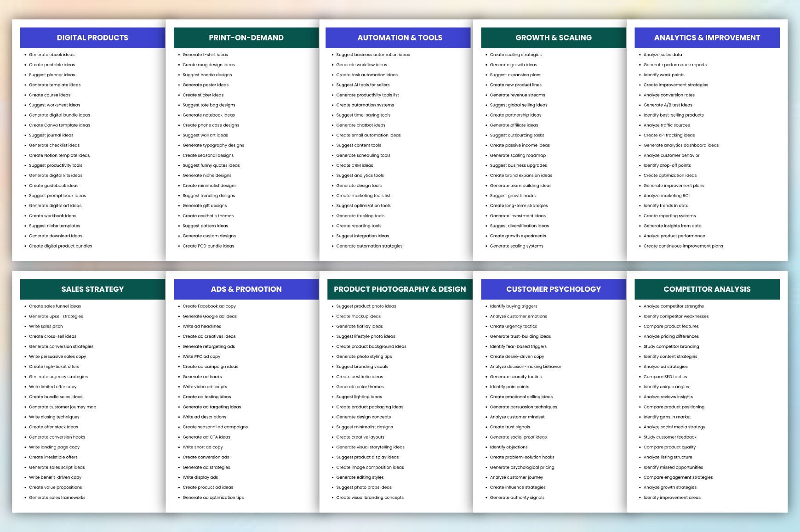
Task: Click 'Generate automation strategies'
Action: click(x=369, y=246)
